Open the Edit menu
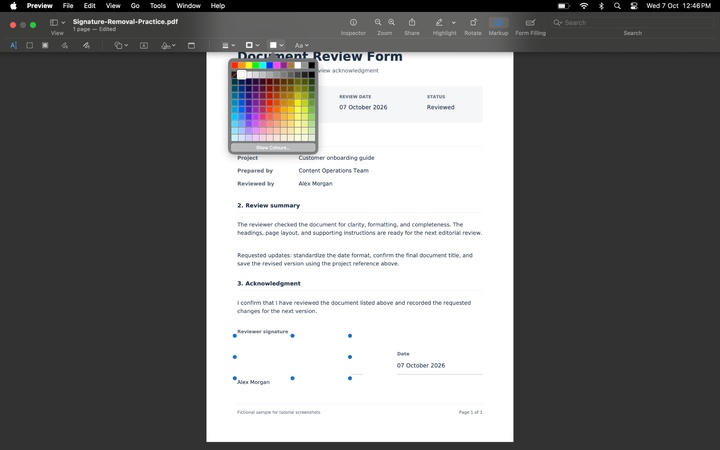Image resolution: width=720 pixels, height=450 pixels. click(x=90, y=6)
